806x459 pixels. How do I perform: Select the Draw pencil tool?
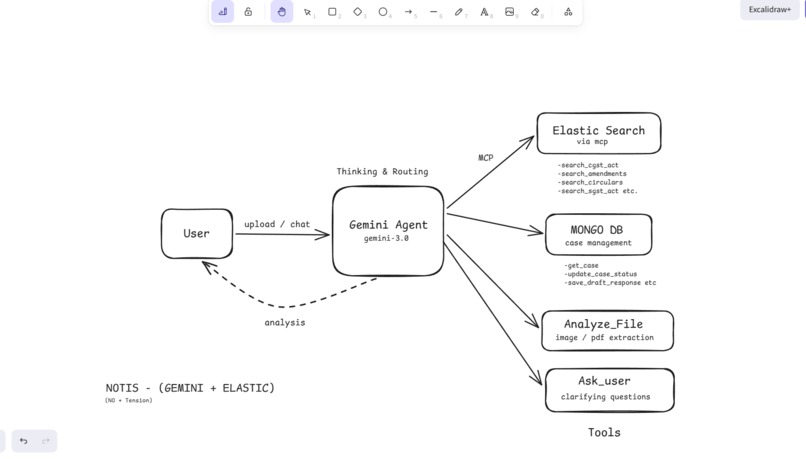(459, 12)
